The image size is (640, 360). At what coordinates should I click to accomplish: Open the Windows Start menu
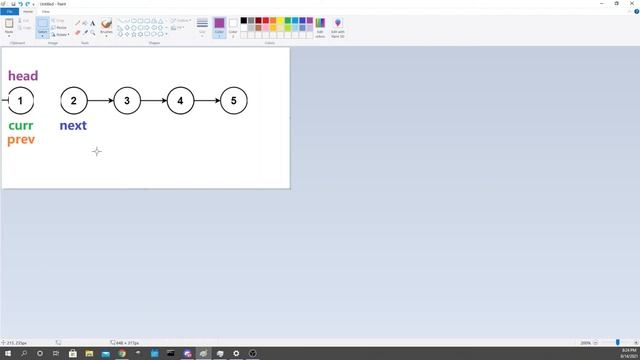8,353
